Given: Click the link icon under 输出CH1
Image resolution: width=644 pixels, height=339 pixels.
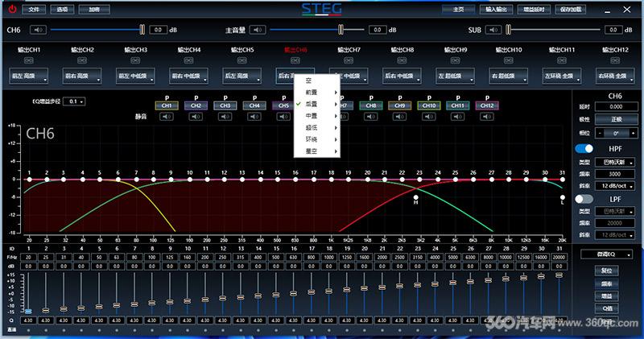Looking at the screenshot, I should point(28,60).
